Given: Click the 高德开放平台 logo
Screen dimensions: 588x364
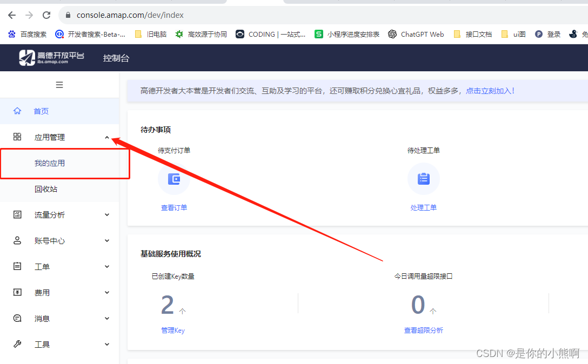Looking at the screenshot, I should pyautogui.click(x=51, y=58).
